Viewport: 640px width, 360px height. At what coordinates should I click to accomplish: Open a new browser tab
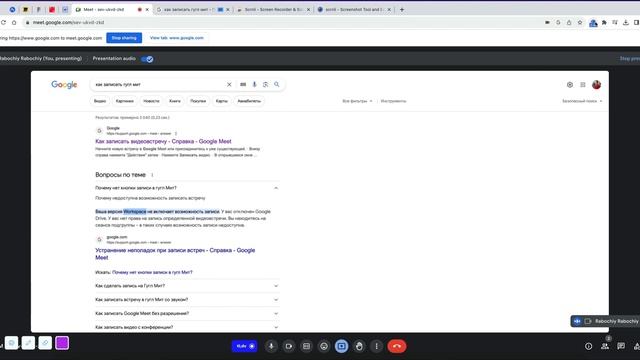click(402, 9)
